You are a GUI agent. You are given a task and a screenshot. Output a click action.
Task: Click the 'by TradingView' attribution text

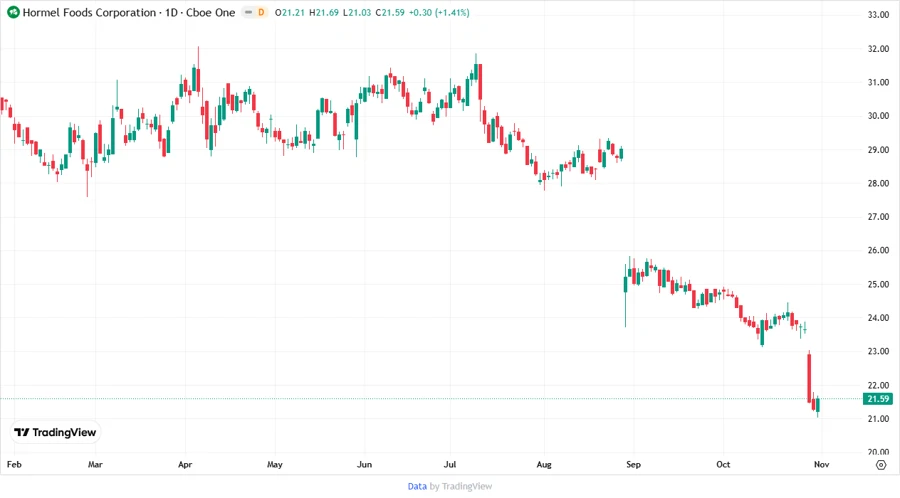(461, 487)
